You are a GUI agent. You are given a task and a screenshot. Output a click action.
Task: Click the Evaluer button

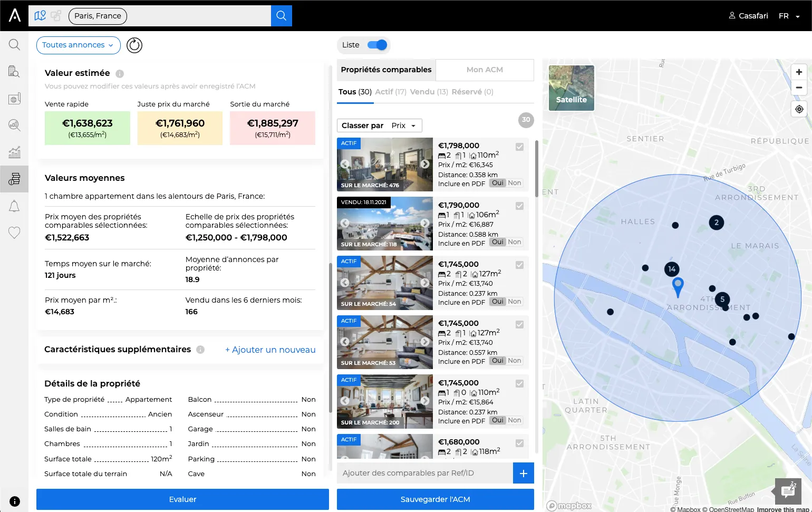tap(182, 499)
